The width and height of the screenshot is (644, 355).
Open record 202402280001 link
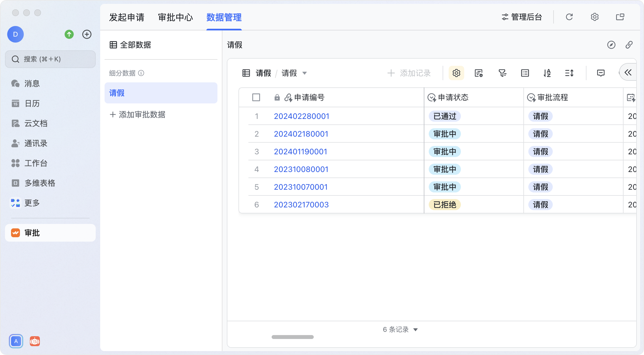click(x=302, y=116)
